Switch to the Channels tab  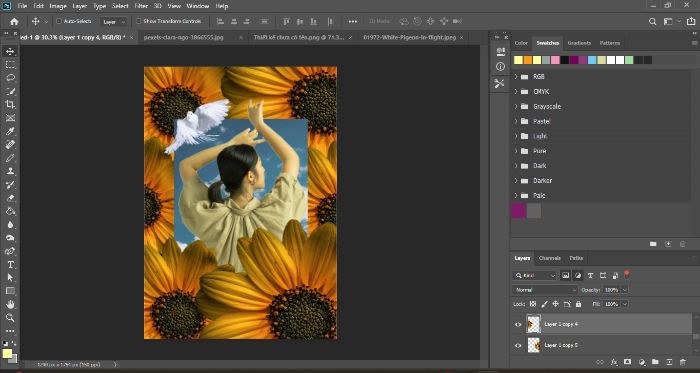tap(550, 258)
